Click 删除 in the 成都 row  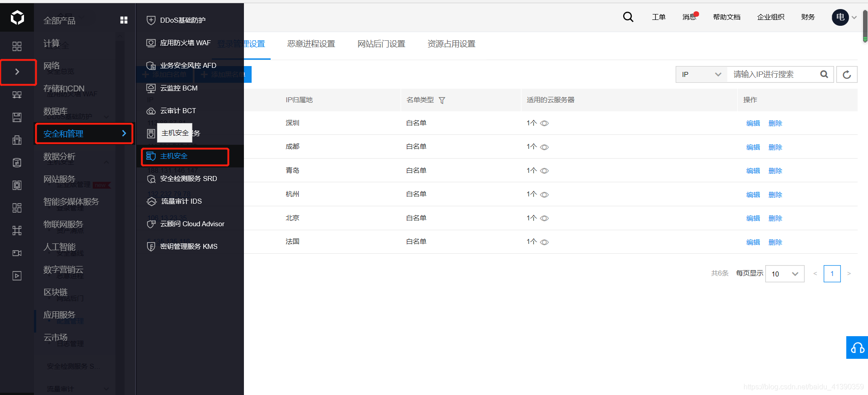[x=775, y=148]
